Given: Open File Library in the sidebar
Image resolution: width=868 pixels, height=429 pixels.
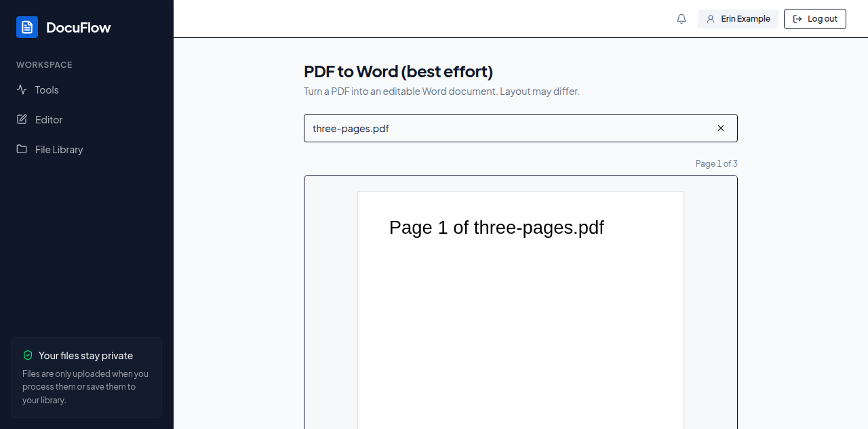Looking at the screenshot, I should coord(87,149).
